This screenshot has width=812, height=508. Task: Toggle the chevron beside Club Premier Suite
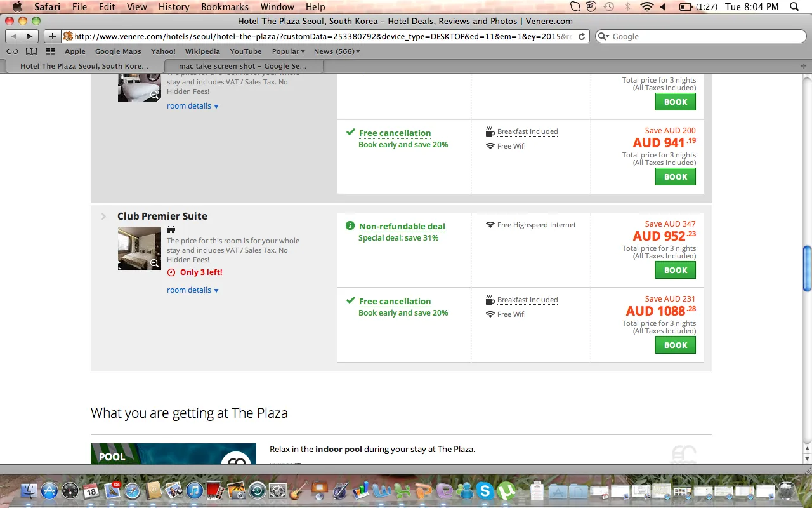pos(104,217)
